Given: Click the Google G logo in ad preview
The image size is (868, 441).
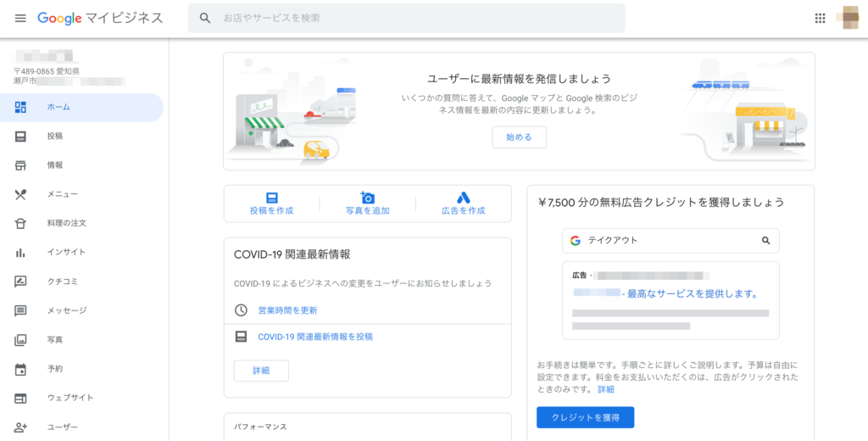Looking at the screenshot, I should pyautogui.click(x=576, y=241).
